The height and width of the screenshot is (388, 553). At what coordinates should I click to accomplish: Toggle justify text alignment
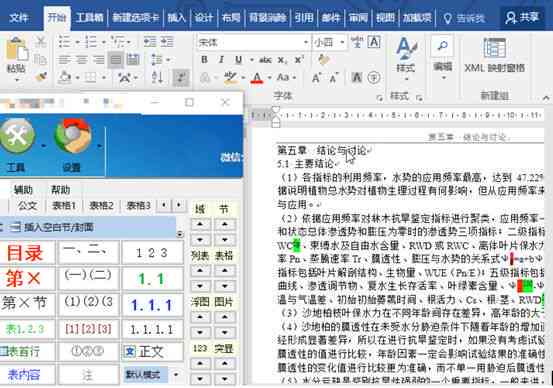point(116,60)
